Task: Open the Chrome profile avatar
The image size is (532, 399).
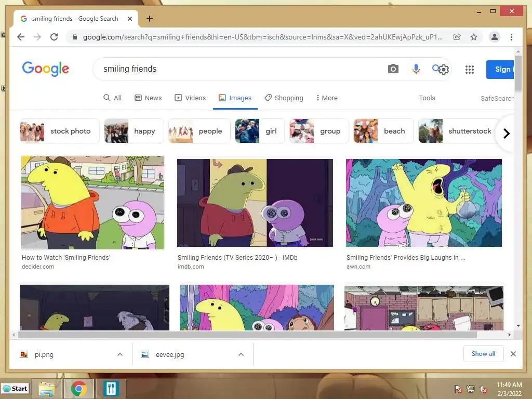Action: coord(495,37)
